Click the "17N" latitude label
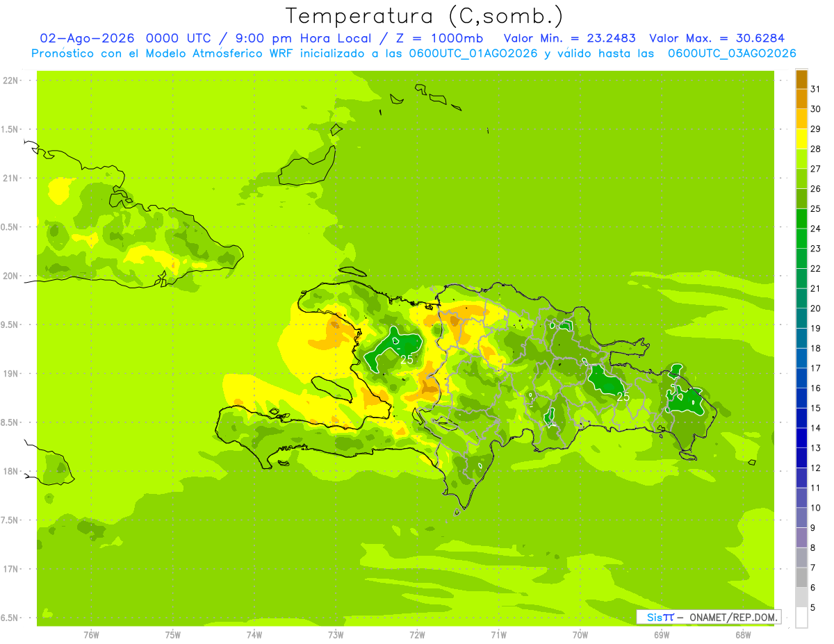 [x=11, y=569]
